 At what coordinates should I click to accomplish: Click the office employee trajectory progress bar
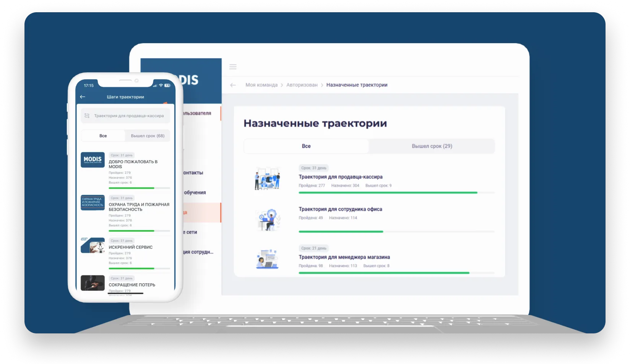pos(396,232)
